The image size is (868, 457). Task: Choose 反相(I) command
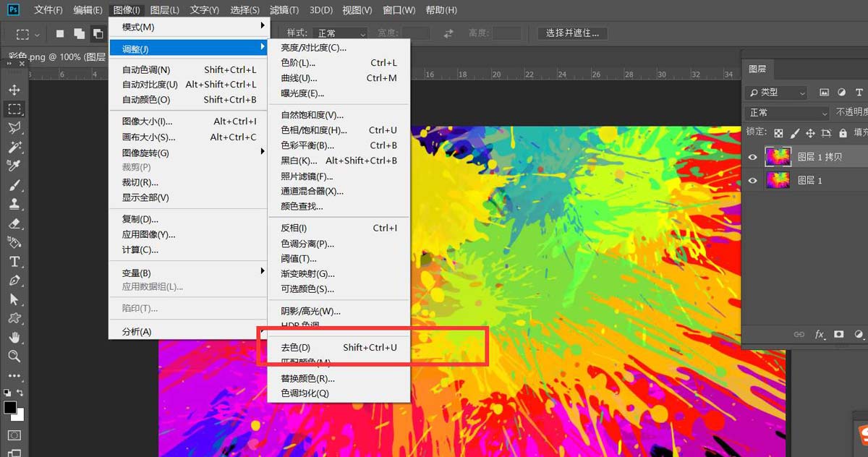click(x=339, y=228)
